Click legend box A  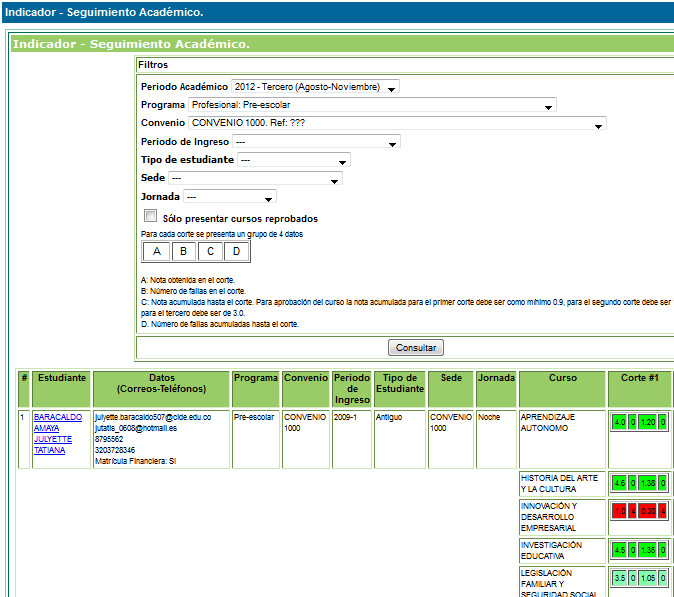point(156,251)
